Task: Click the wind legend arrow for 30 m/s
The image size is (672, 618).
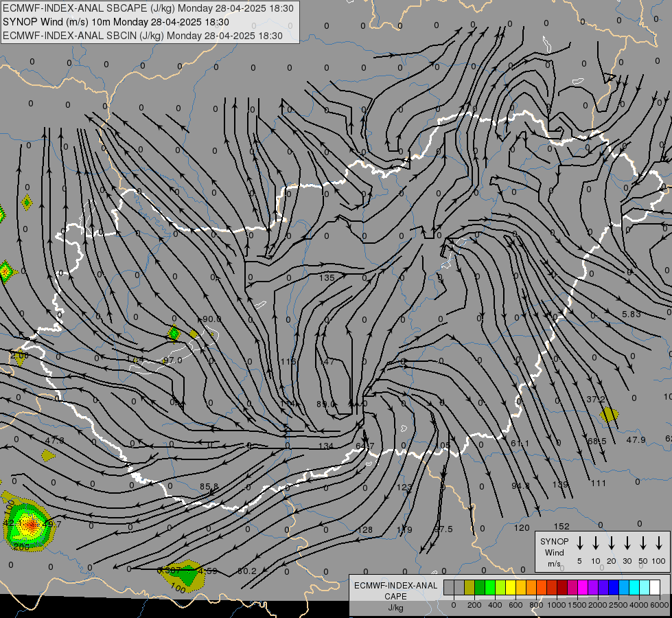Action: tap(627, 543)
